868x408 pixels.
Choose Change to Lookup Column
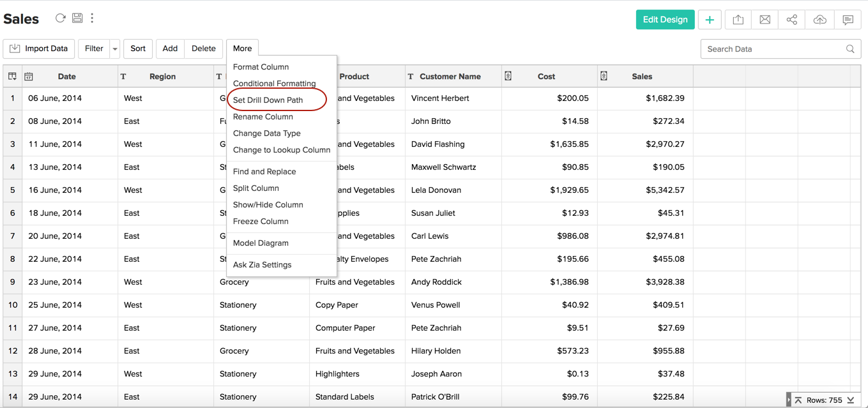click(x=282, y=150)
